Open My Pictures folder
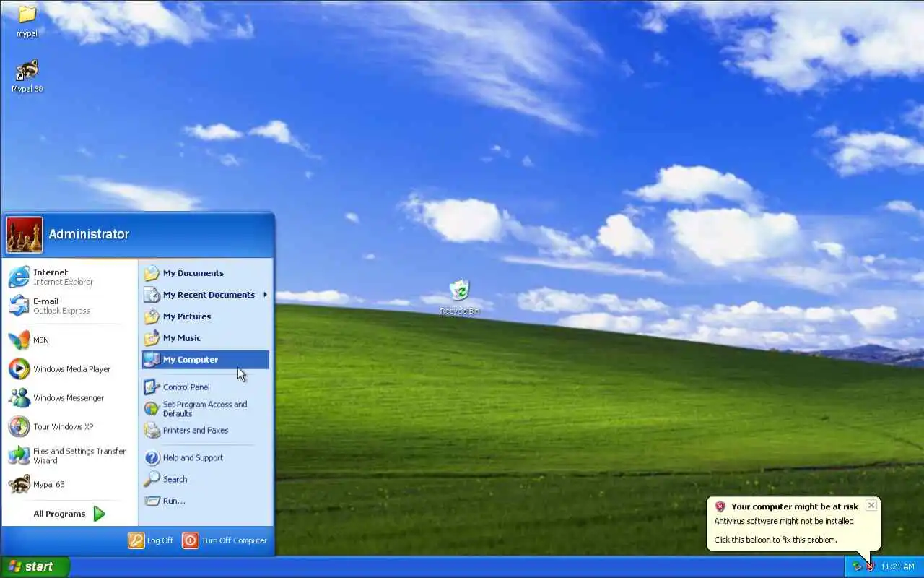 206,316
